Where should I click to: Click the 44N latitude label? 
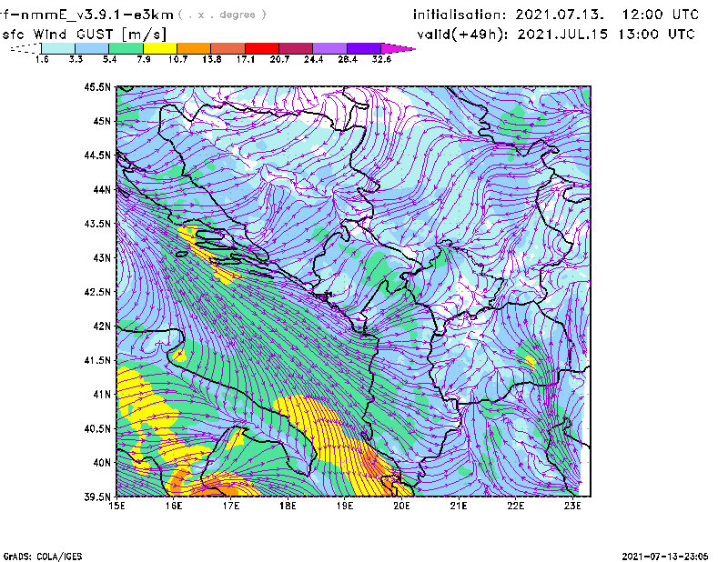tap(102, 189)
